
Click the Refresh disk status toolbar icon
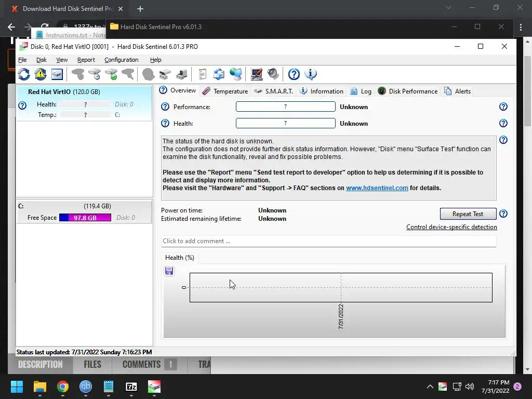pos(24,74)
